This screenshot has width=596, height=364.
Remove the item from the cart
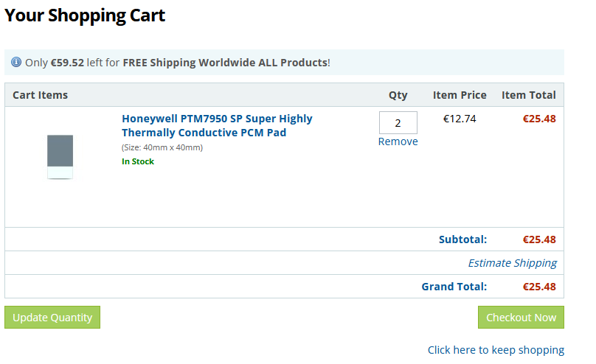(398, 141)
